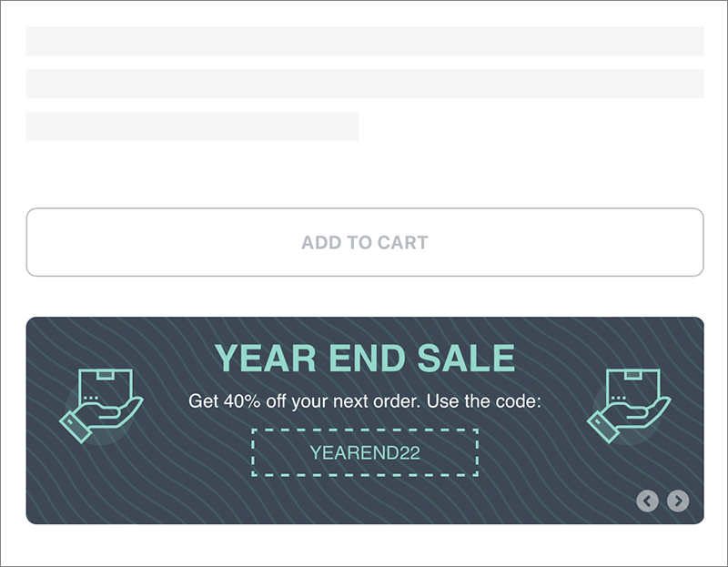This screenshot has width=728, height=567.
Task: Select the YEAREND22 coupon code
Action: 364,452
